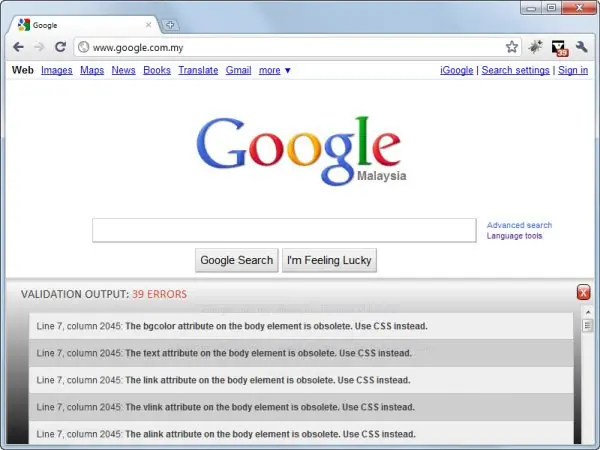This screenshot has height=450, width=600.
Task: Click the validation panel scrollbar thumb
Action: tap(587, 326)
